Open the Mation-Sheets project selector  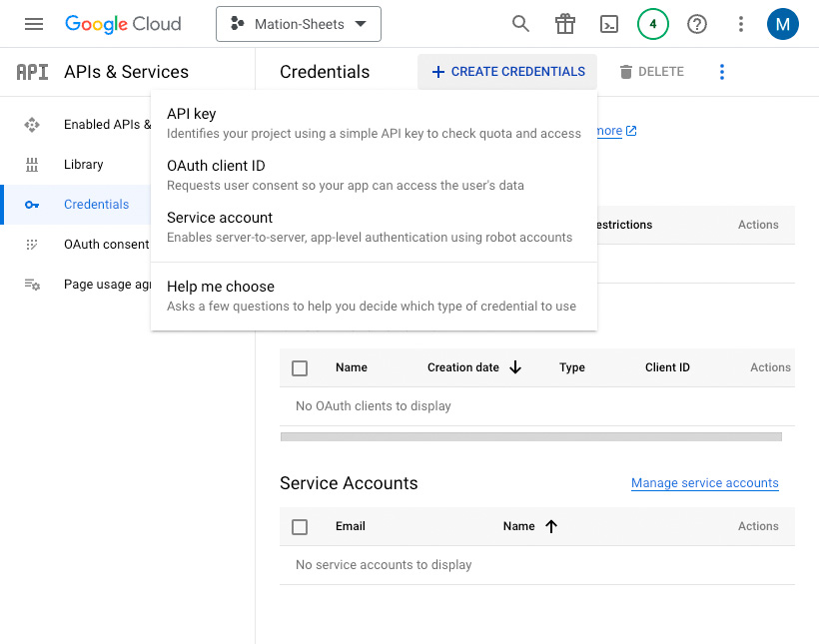(x=299, y=24)
